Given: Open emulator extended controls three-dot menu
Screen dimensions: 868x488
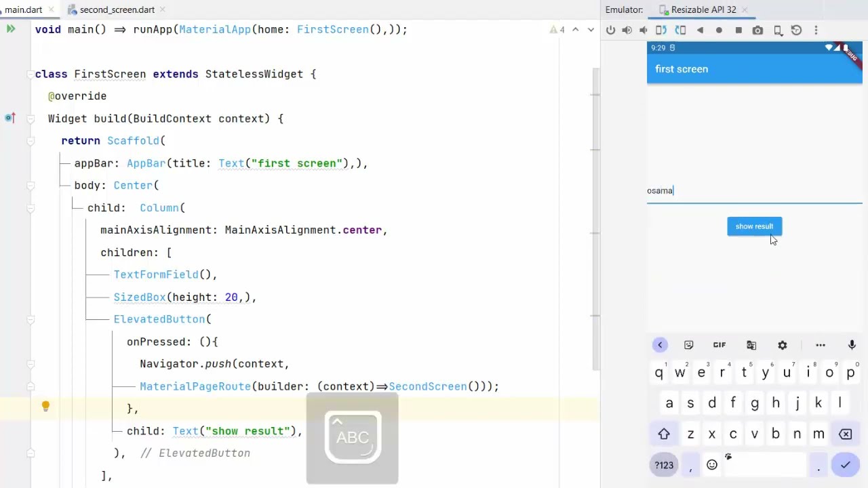Looking at the screenshot, I should click(x=816, y=30).
